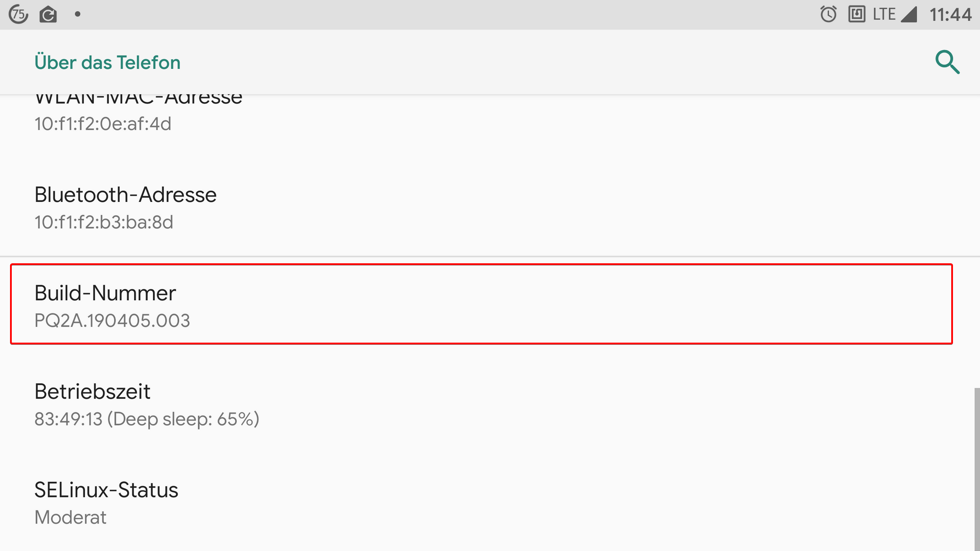Tap MAC value 10:f1:f2:0e:af:4d
The image size is (980, 551).
pos(103,124)
